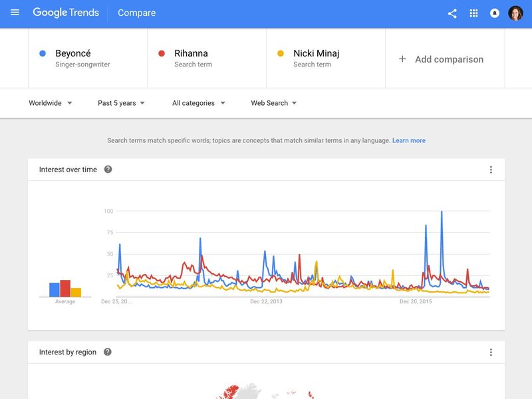Select the Nicki Minaj term card
Viewport: 532px width, 399px height.
point(325,59)
